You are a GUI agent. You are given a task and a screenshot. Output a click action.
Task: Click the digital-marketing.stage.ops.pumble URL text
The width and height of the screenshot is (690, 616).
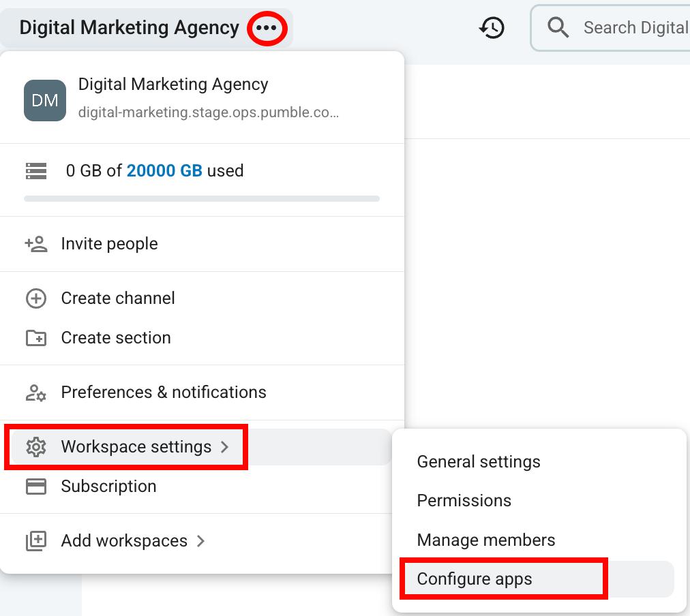[208, 112]
